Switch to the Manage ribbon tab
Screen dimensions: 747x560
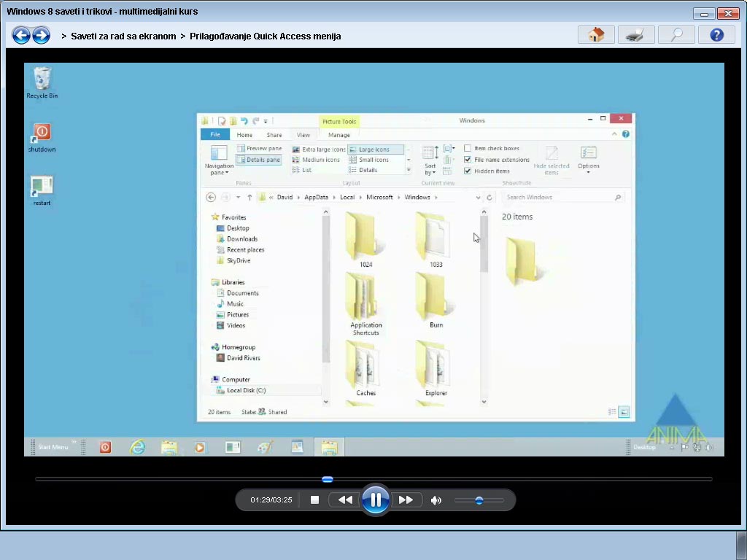point(338,135)
